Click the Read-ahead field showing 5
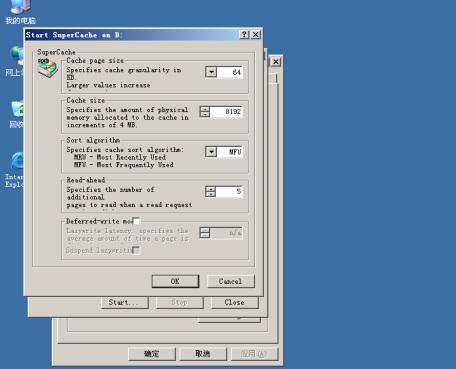This screenshot has width=456, height=369. pos(229,191)
